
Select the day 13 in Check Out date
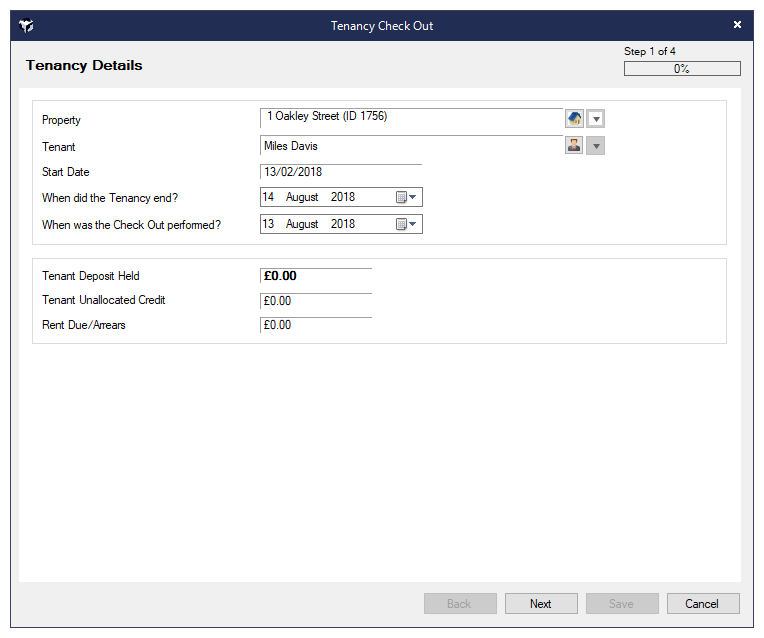tap(269, 224)
